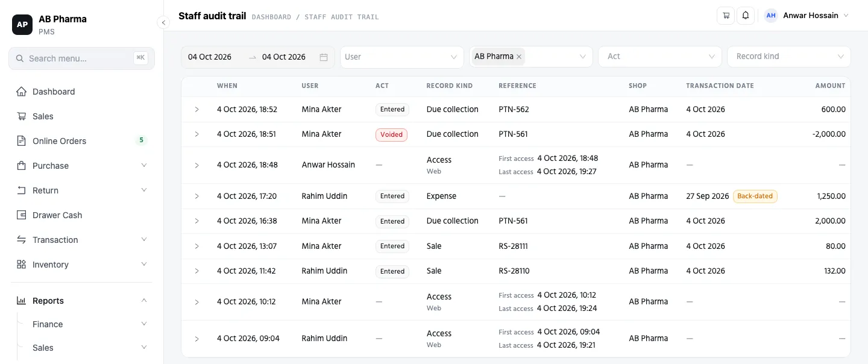Click reference RS-28110

514,271
